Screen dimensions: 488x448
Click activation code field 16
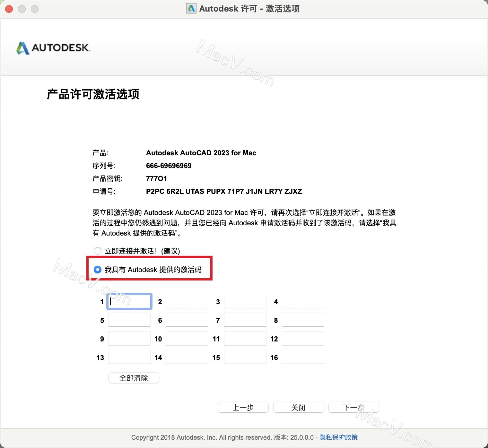[303, 357]
